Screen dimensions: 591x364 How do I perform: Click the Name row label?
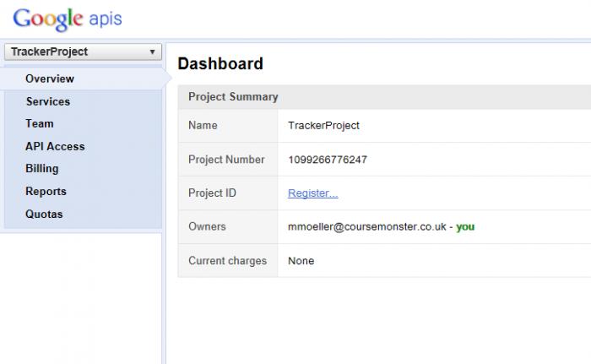click(203, 126)
